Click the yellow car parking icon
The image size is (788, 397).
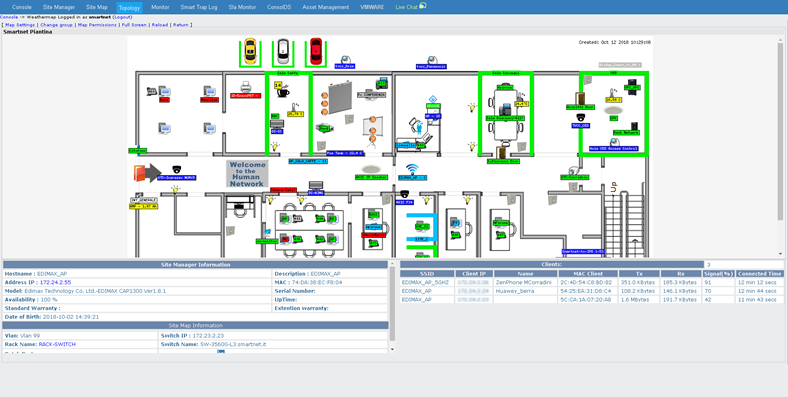click(250, 52)
